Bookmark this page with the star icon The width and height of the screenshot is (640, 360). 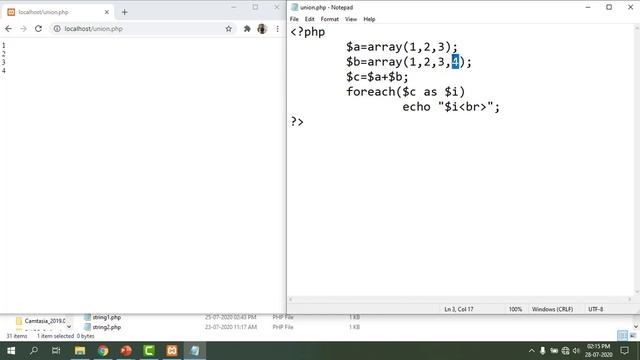click(229, 29)
